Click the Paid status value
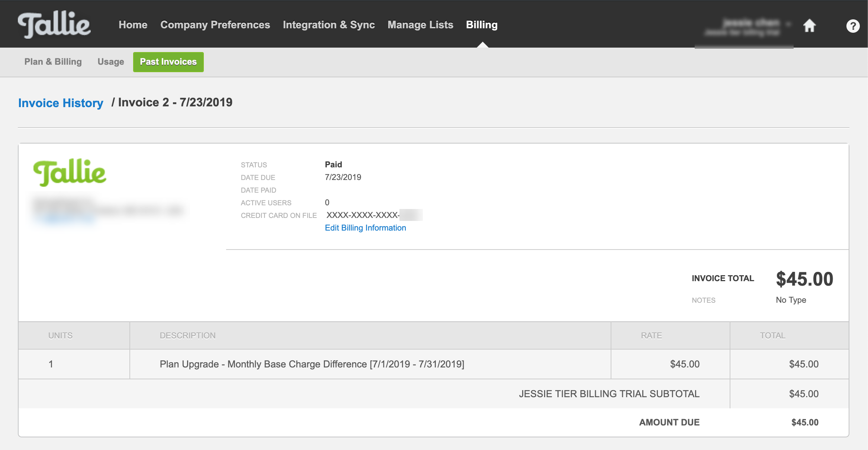The width and height of the screenshot is (868, 450). [x=333, y=164]
